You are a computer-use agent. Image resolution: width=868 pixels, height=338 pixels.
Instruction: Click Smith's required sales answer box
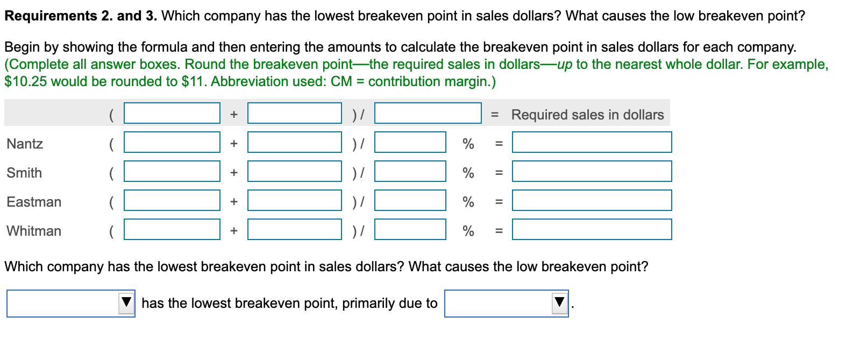[x=592, y=172]
